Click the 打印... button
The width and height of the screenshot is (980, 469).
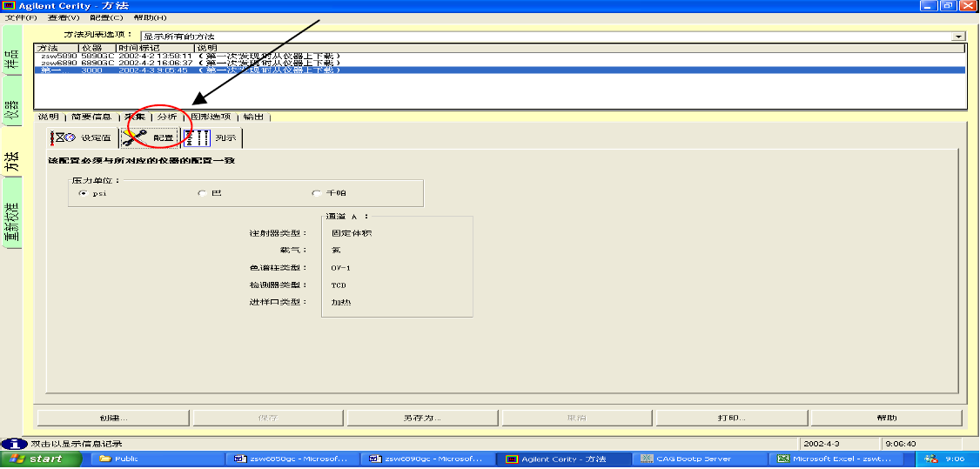(x=731, y=418)
